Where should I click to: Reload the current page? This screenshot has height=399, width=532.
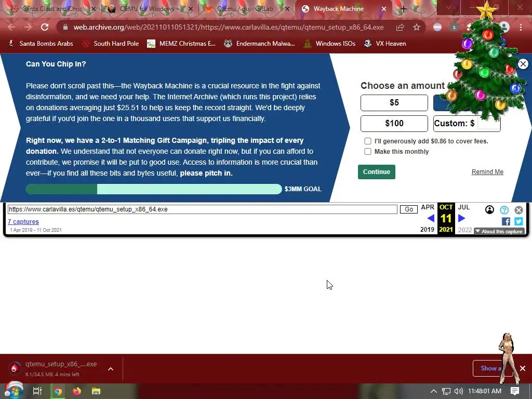coord(45,27)
